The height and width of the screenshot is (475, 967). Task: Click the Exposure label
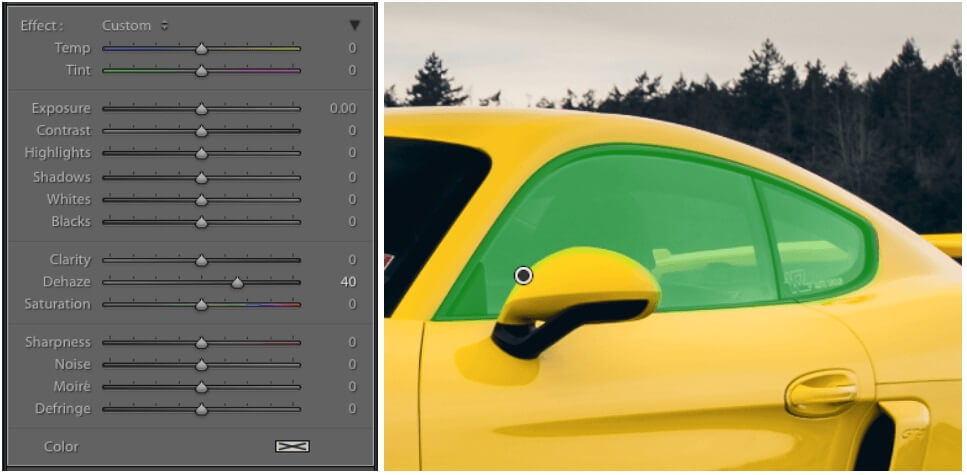coord(60,109)
